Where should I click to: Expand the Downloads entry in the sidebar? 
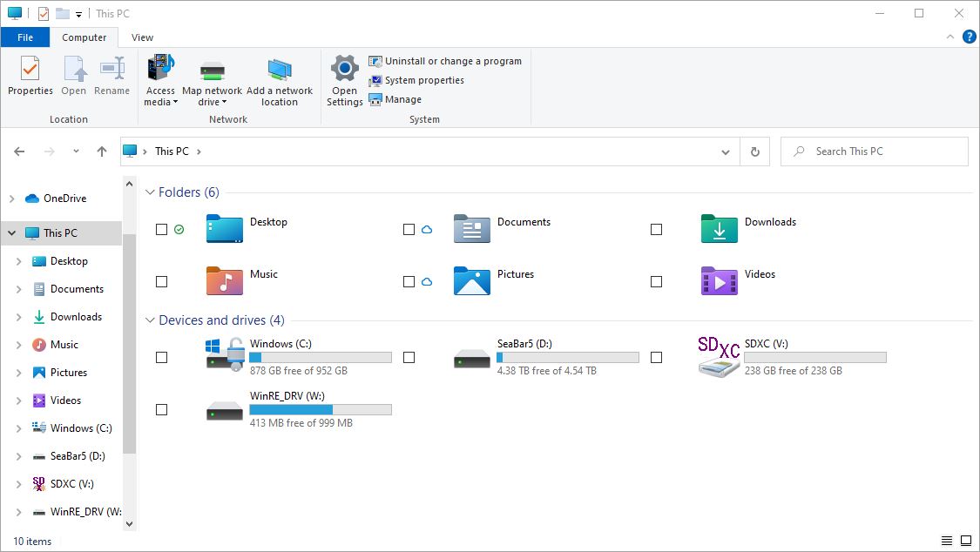pyautogui.click(x=17, y=316)
